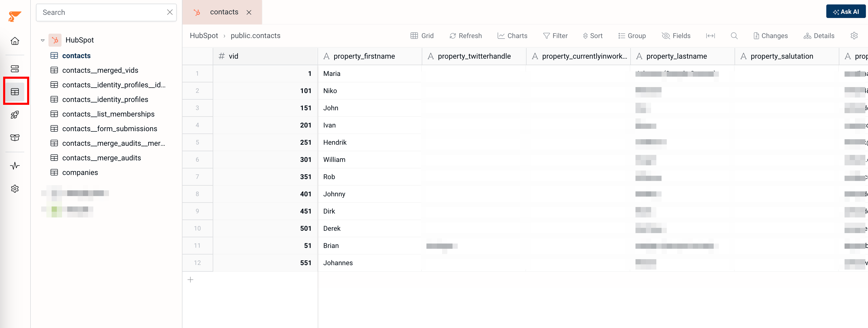Collapse the HubSpot tree node
868x328 pixels.
tap(43, 40)
